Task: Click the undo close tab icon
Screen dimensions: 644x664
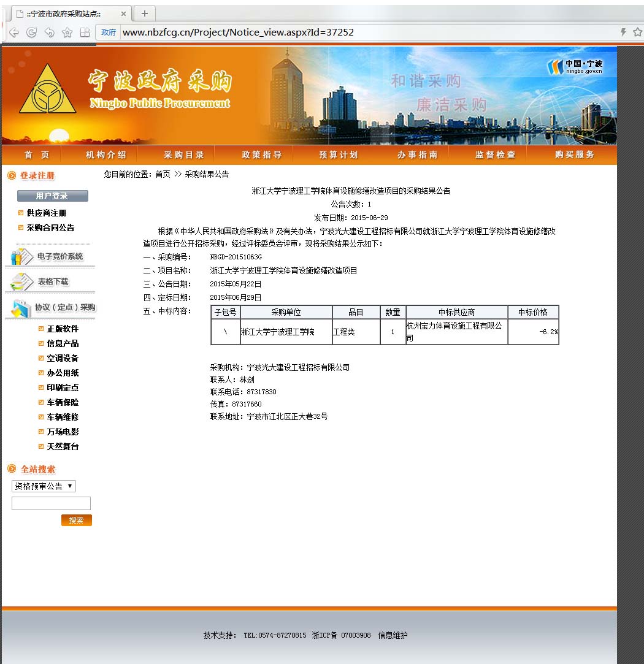Action: point(49,32)
